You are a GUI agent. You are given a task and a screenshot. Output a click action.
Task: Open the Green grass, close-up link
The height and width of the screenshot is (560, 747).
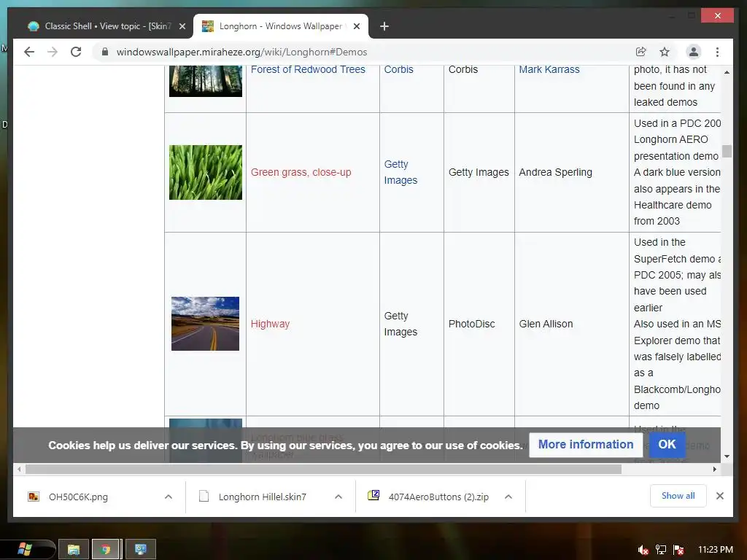[301, 172]
